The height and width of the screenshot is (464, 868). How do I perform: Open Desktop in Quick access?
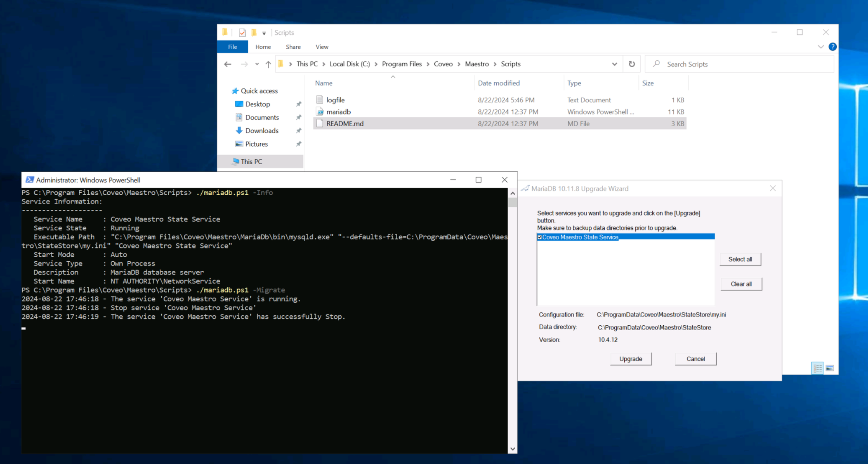257,104
